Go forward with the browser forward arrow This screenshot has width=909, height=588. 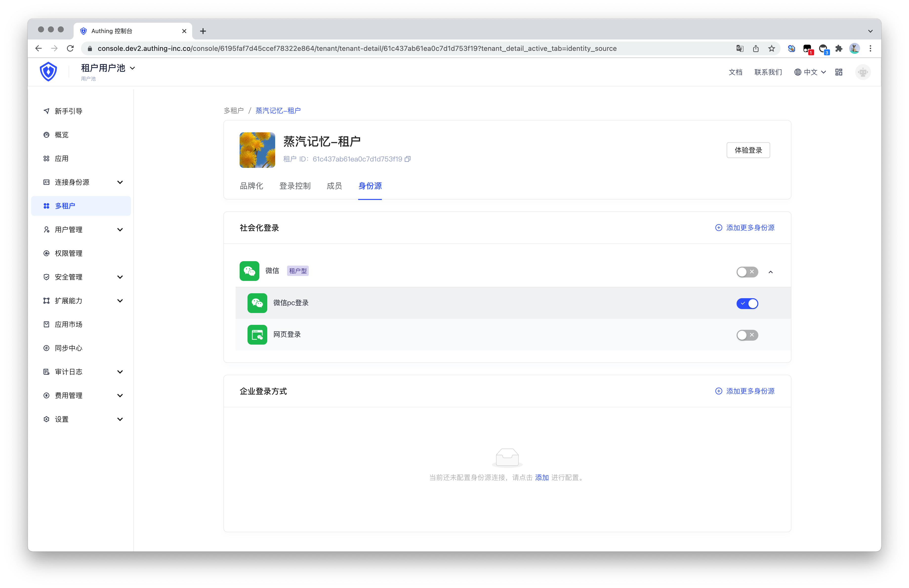tap(54, 48)
